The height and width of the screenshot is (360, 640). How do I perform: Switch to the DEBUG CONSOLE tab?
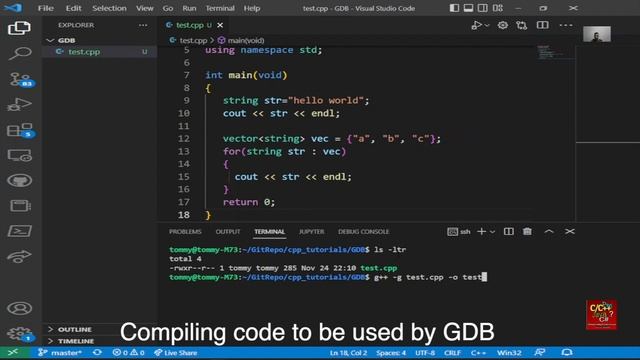(x=364, y=231)
